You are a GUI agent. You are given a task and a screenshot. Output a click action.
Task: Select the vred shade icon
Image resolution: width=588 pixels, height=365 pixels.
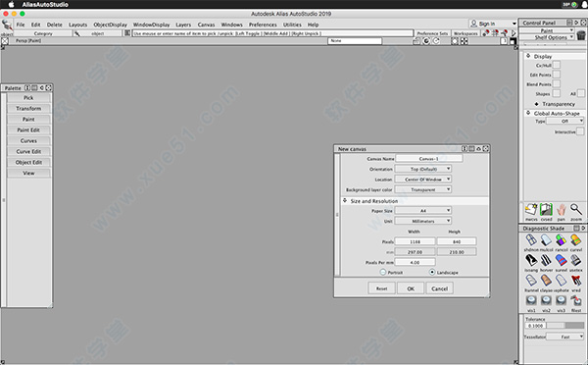pyautogui.click(x=576, y=281)
